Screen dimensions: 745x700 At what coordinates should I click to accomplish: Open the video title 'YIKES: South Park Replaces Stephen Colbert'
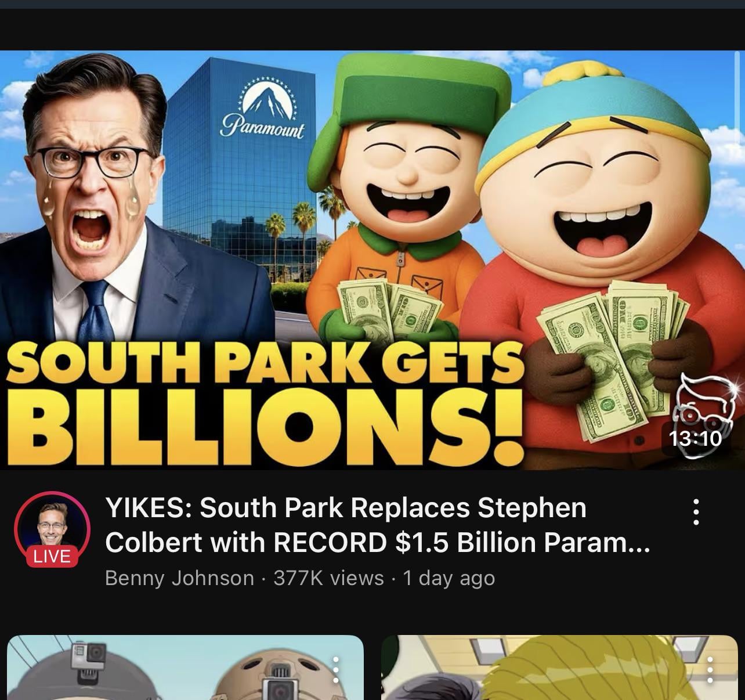[x=377, y=525]
